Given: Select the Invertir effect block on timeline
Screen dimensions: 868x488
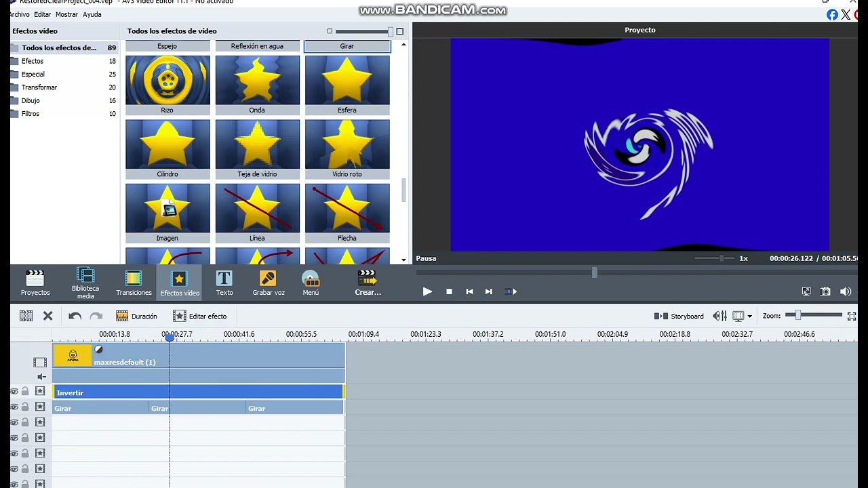Looking at the screenshot, I should point(198,392).
